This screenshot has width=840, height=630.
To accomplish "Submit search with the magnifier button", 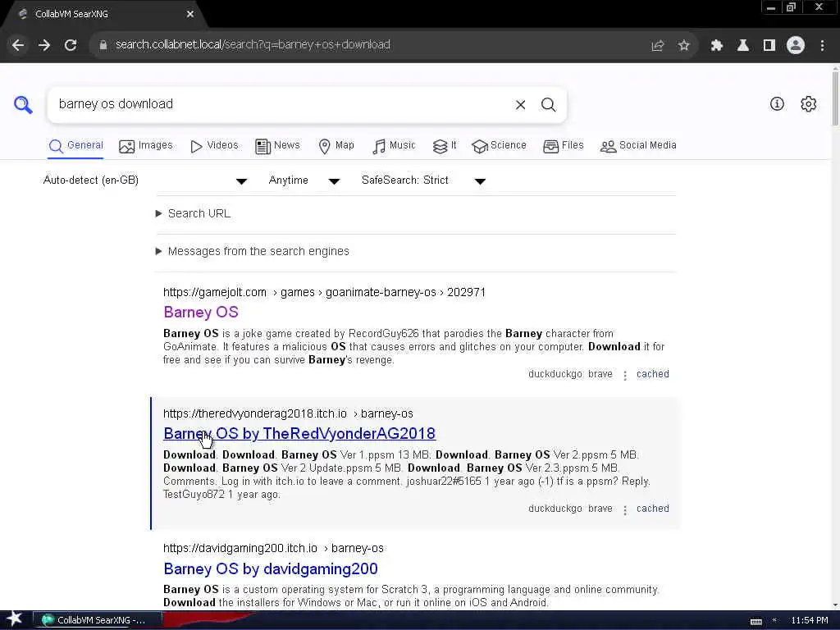I will (548, 105).
